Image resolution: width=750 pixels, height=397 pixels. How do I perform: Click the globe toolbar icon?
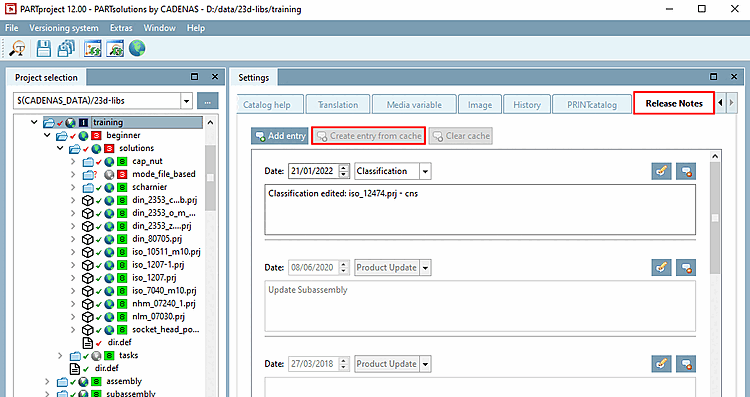(137, 48)
